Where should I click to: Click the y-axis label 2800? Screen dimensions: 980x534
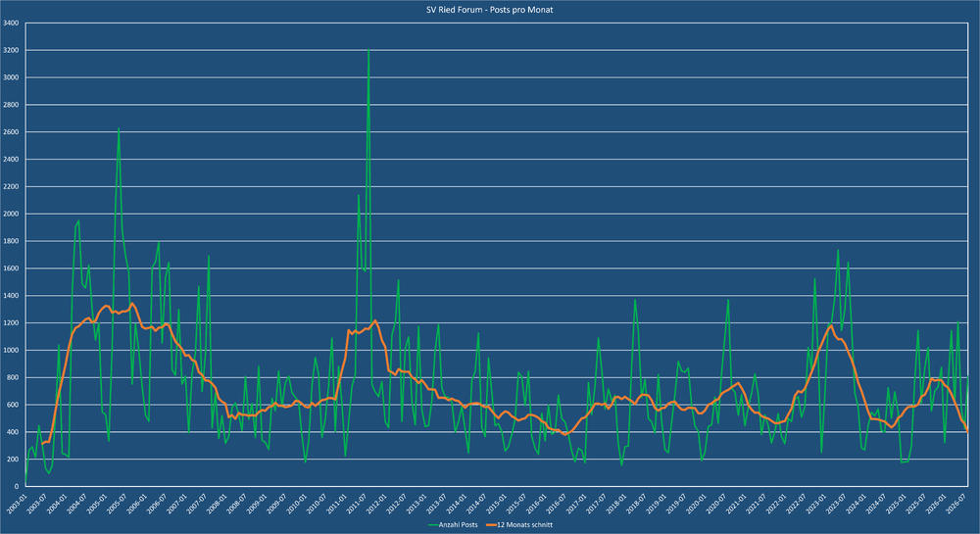tap(11, 105)
